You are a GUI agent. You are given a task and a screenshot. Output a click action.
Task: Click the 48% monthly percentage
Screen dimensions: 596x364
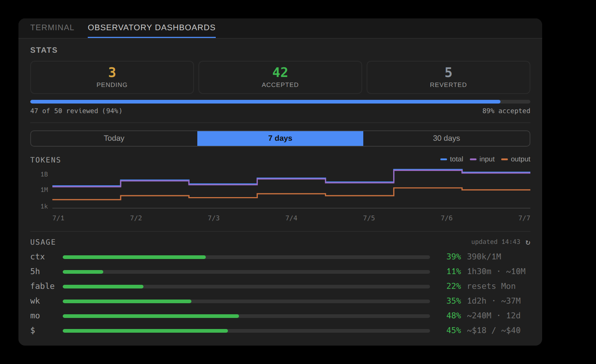pos(454,316)
